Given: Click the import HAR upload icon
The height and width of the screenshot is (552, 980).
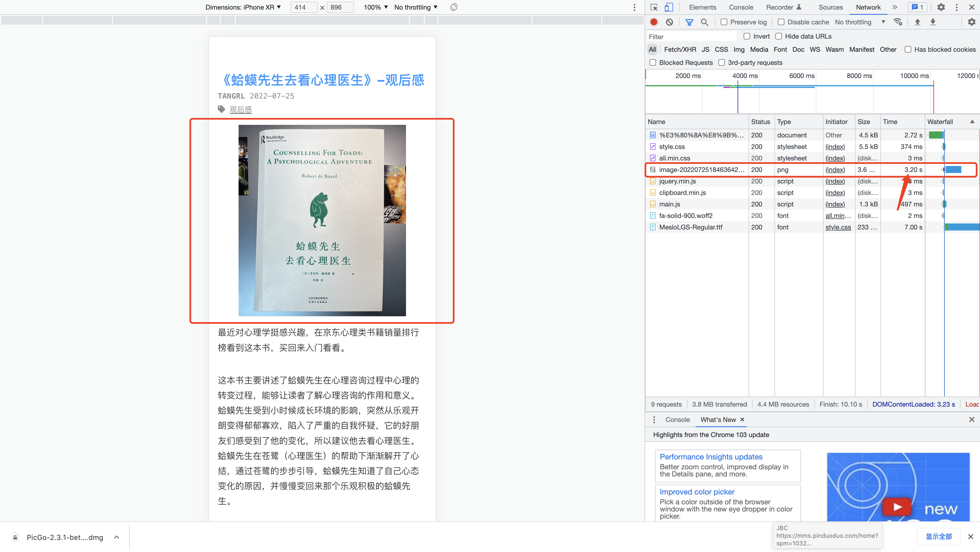Looking at the screenshot, I should pyautogui.click(x=917, y=22).
